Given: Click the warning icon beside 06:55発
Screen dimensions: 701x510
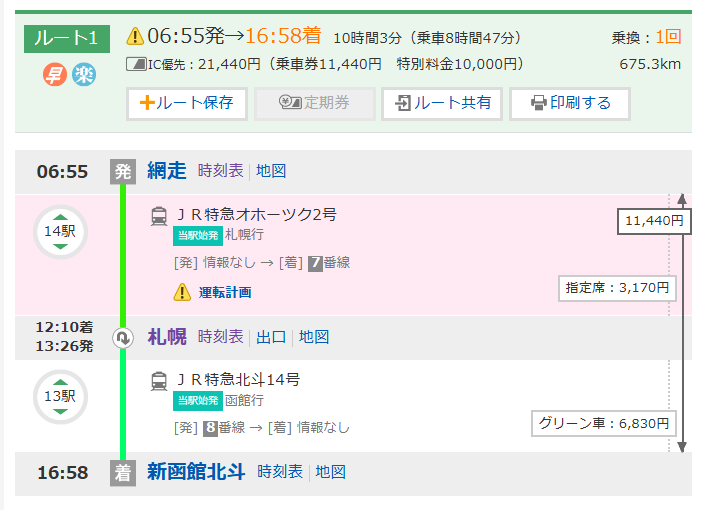Looking at the screenshot, I should point(135,36).
